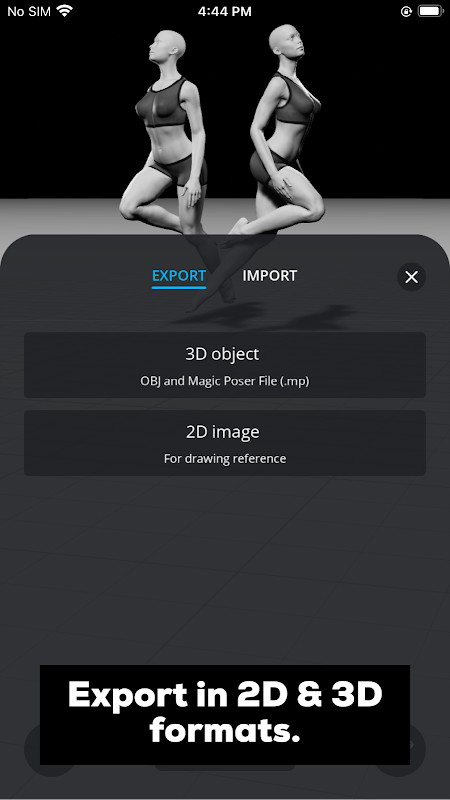The width and height of the screenshot is (450, 800).
Task: Choose the 2D image export option
Action: pos(225,443)
